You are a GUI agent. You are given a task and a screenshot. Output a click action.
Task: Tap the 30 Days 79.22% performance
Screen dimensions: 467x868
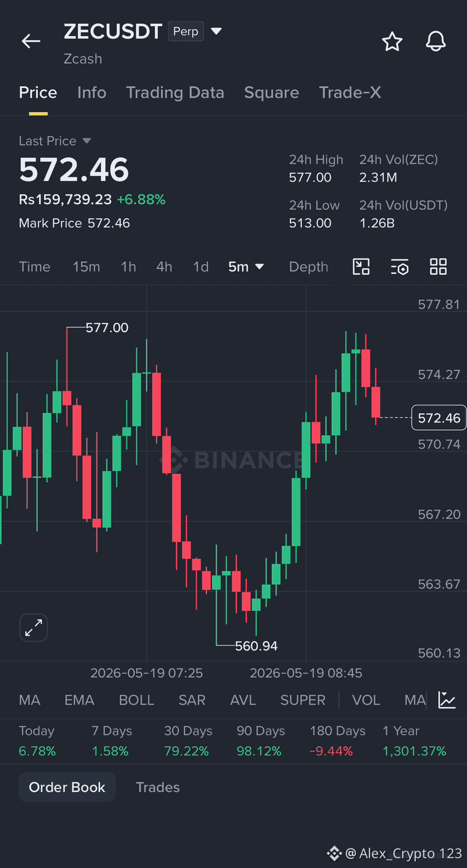tap(188, 741)
